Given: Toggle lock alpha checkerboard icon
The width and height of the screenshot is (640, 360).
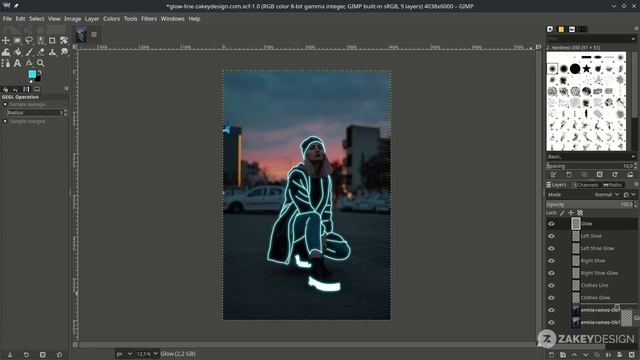Looking at the screenshot, I should [x=580, y=213].
